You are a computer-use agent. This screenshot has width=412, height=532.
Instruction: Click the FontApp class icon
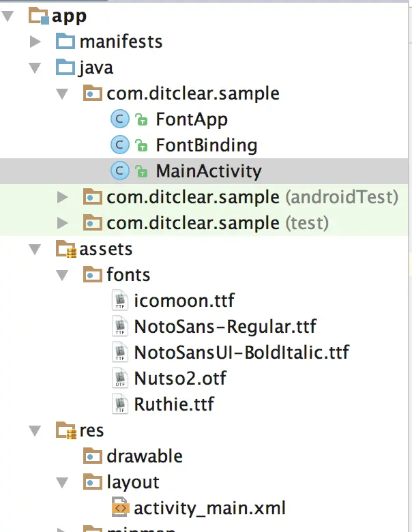[x=119, y=119]
